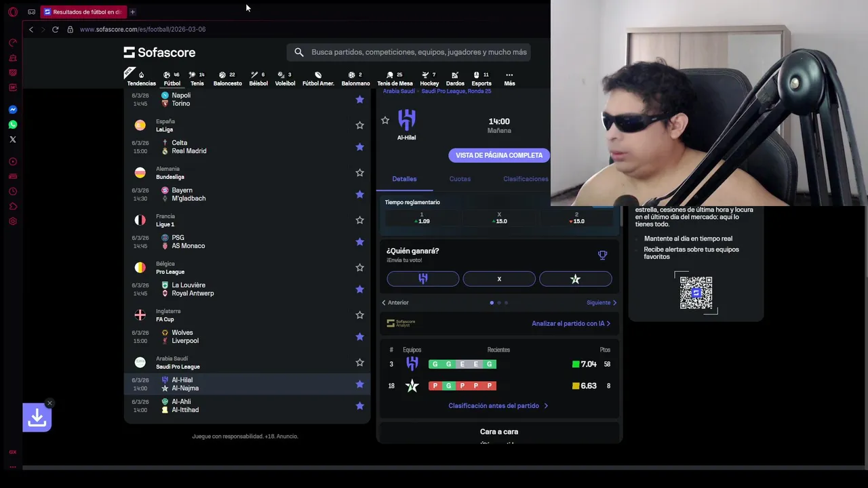
Task: Close the download app popup
Action: click(x=50, y=403)
